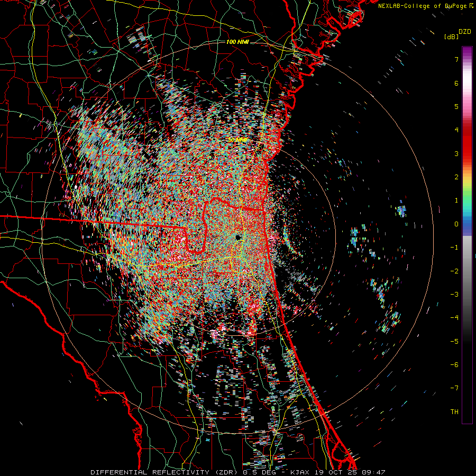Click the -4 dB scale label
Viewport: 476px width, 476px height.
pos(454,318)
